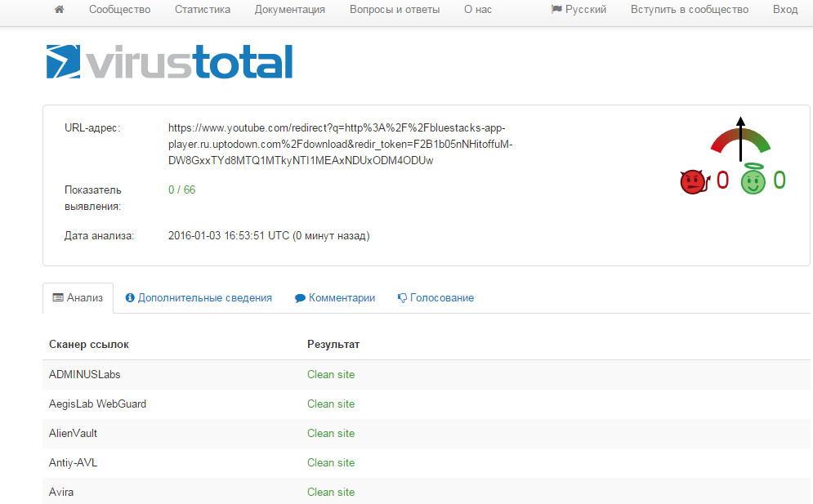The image size is (813, 504).
Task: Vote malicious with the red devil icon
Action: coord(695,182)
